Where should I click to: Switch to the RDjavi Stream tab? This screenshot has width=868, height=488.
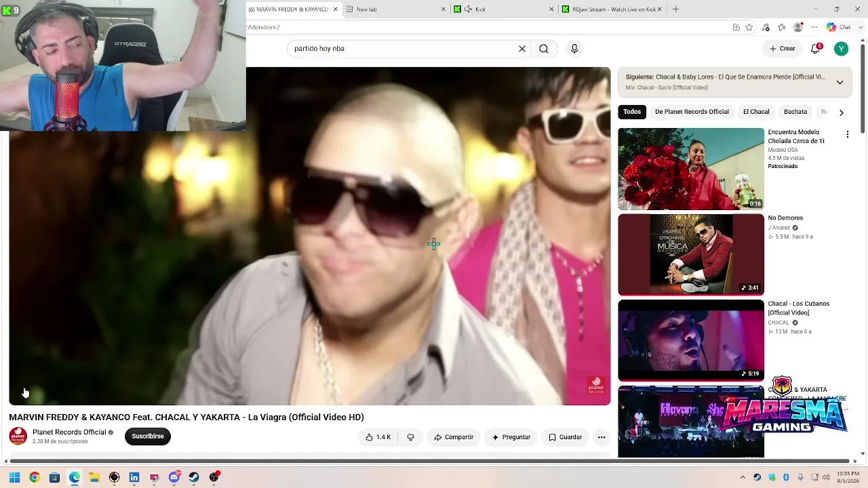612,9
